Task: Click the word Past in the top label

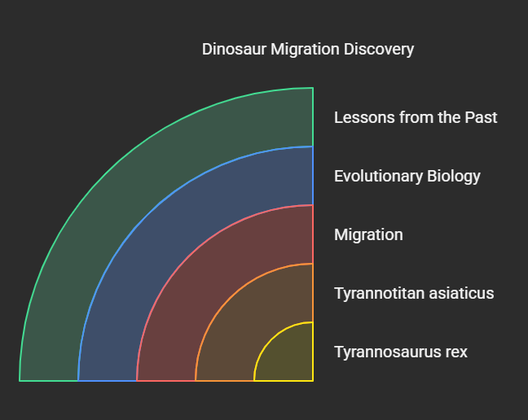Action: [481, 117]
